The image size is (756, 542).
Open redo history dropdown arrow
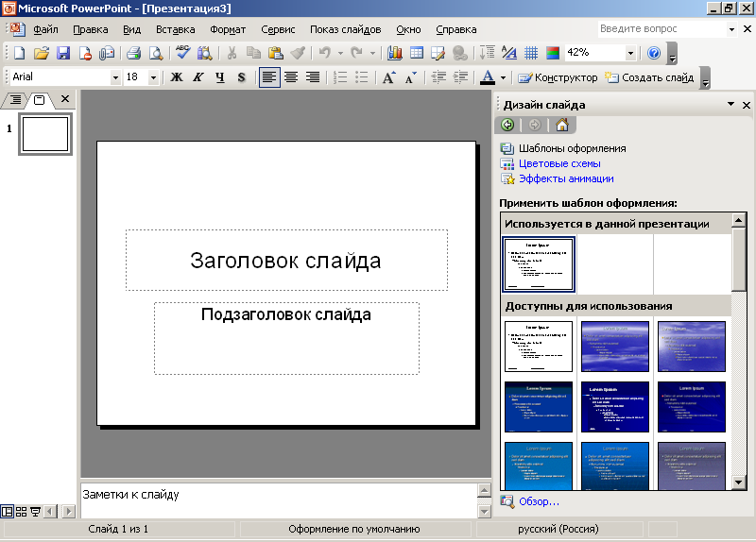tap(372, 53)
